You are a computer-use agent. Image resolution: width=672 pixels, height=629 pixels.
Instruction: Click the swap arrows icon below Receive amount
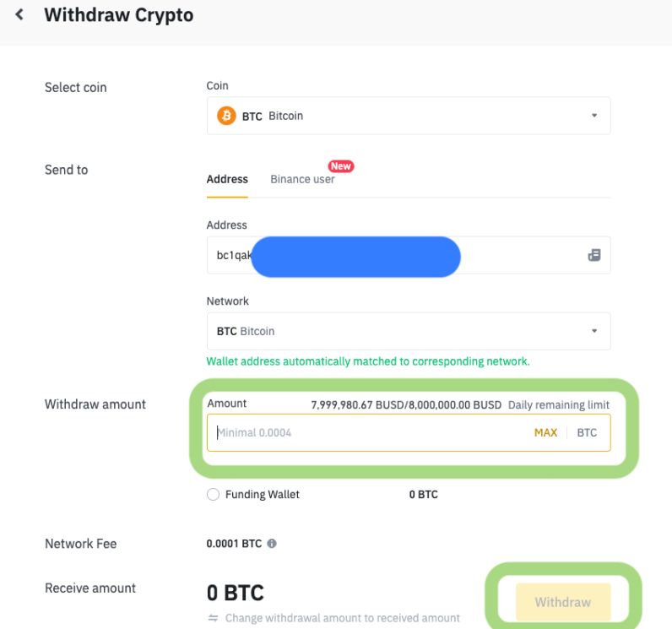(x=214, y=618)
